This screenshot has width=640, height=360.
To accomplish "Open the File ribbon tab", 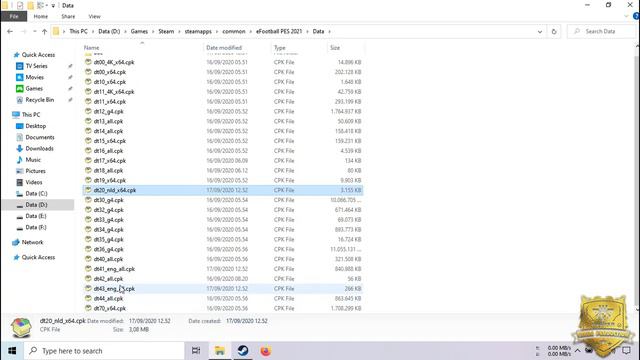I will pos(14,16).
